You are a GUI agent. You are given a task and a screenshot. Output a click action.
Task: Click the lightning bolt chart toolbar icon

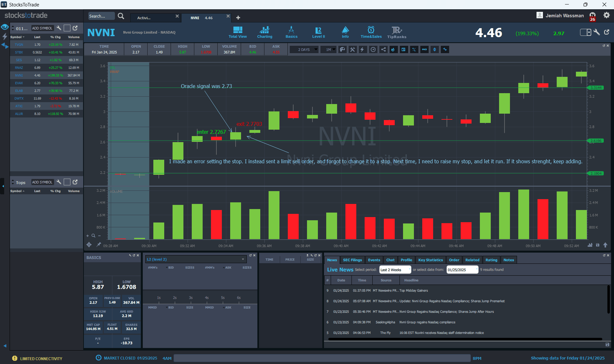[x=362, y=50]
